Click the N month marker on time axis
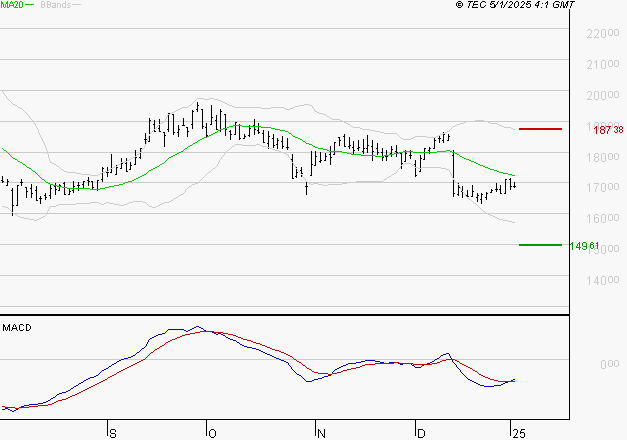Viewport: 627px width, 440px height. coord(321,434)
